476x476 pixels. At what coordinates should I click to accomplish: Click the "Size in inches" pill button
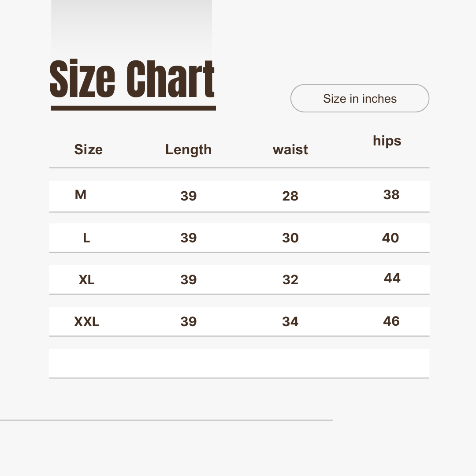360,98
